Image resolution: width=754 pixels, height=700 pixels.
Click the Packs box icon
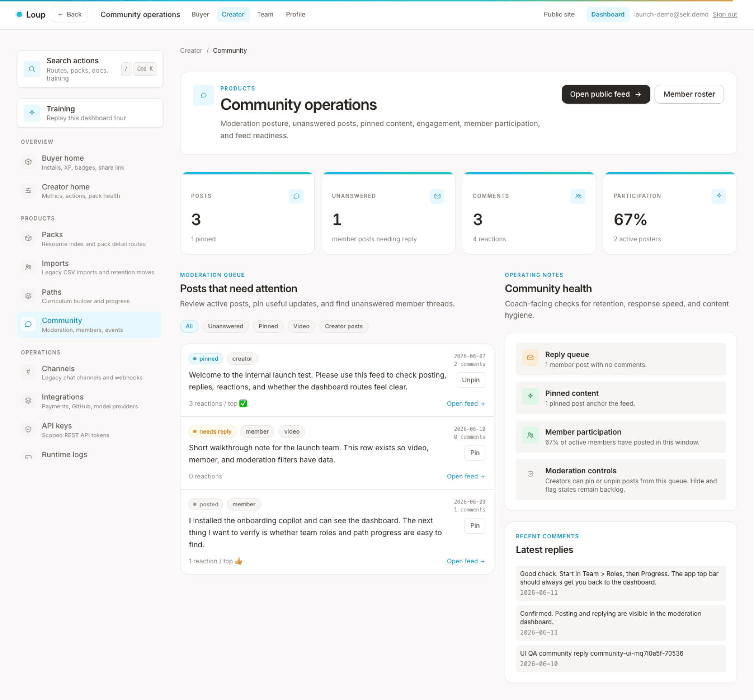tap(28, 239)
